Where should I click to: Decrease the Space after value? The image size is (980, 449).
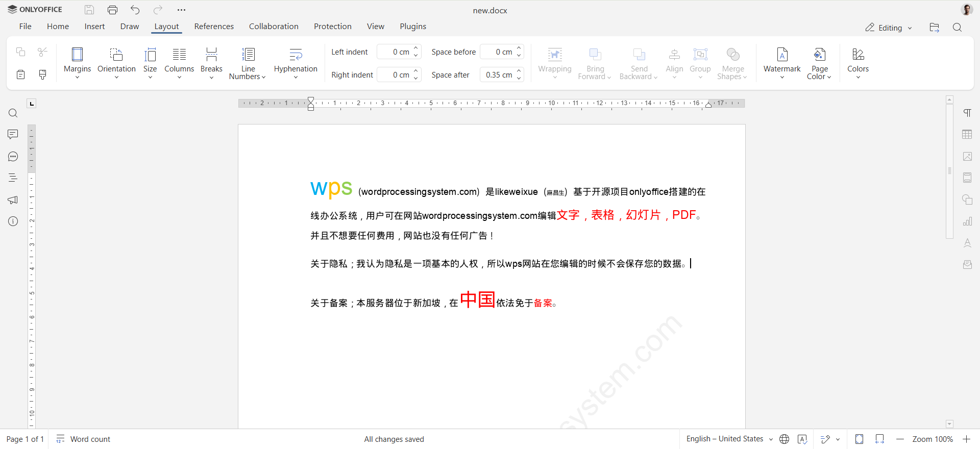519,78
